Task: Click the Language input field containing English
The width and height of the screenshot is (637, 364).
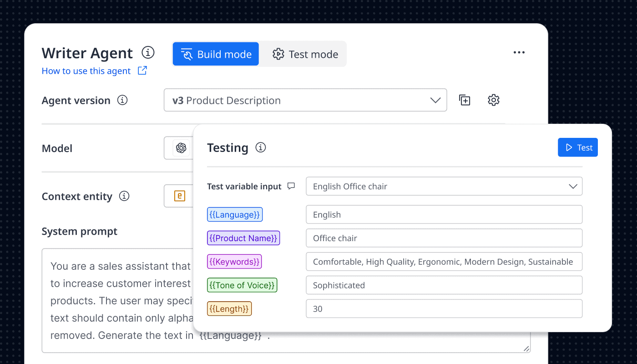Action: click(x=444, y=215)
